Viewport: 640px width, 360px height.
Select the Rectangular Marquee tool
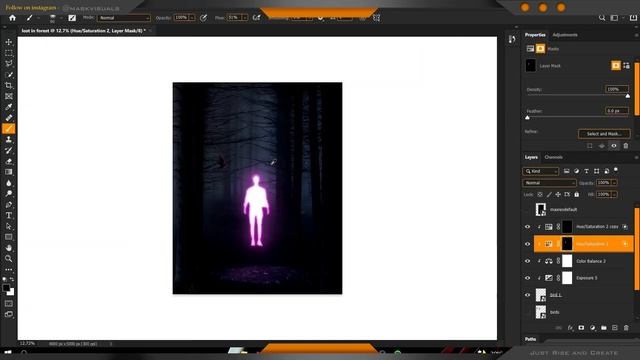9,53
